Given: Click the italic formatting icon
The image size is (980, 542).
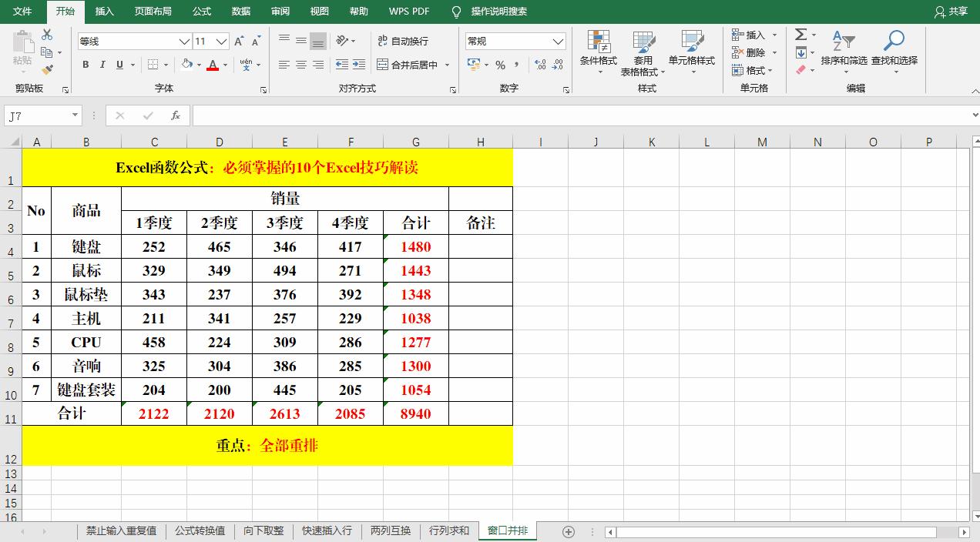Looking at the screenshot, I should pyautogui.click(x=101, y=65).
